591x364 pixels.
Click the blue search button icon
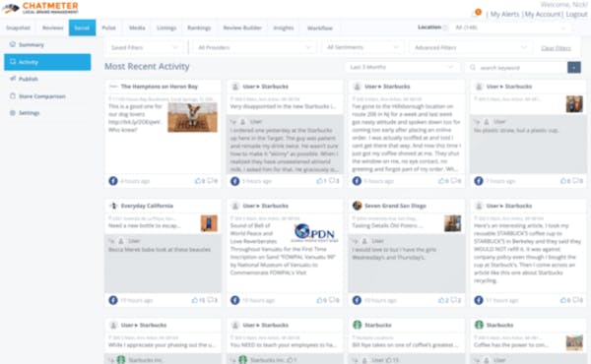[x=574, y=67]
